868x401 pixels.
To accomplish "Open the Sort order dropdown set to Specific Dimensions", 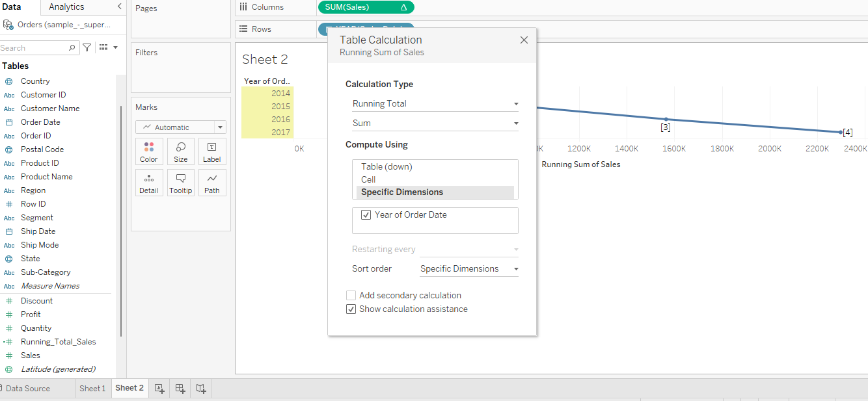I will (468, 268).
